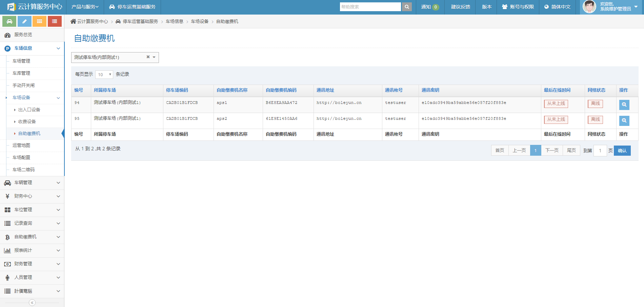Open the records-per-page dropdown
This screenshot has height=307, width=644.
[x=104, y=74]
